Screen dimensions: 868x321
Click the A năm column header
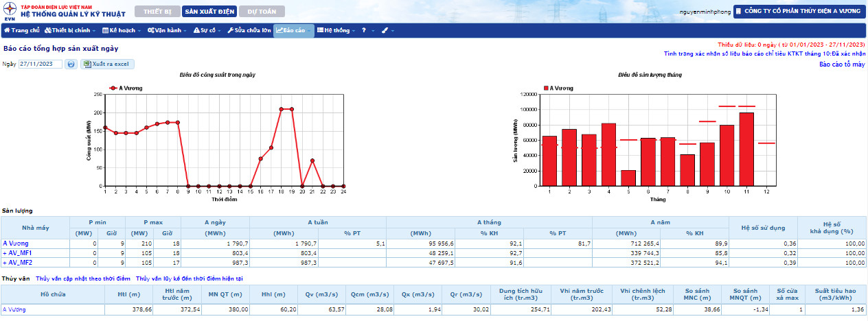coord(661,222)
